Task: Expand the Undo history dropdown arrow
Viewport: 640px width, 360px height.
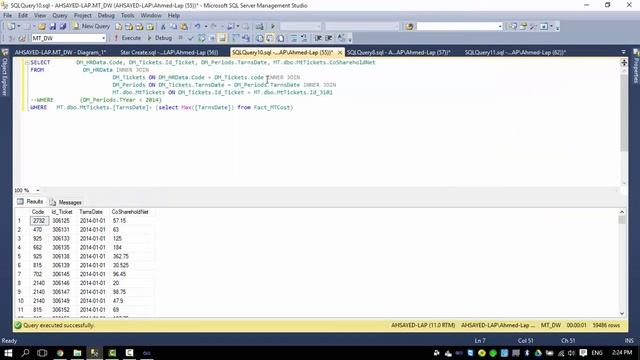Action: (206, 27)
